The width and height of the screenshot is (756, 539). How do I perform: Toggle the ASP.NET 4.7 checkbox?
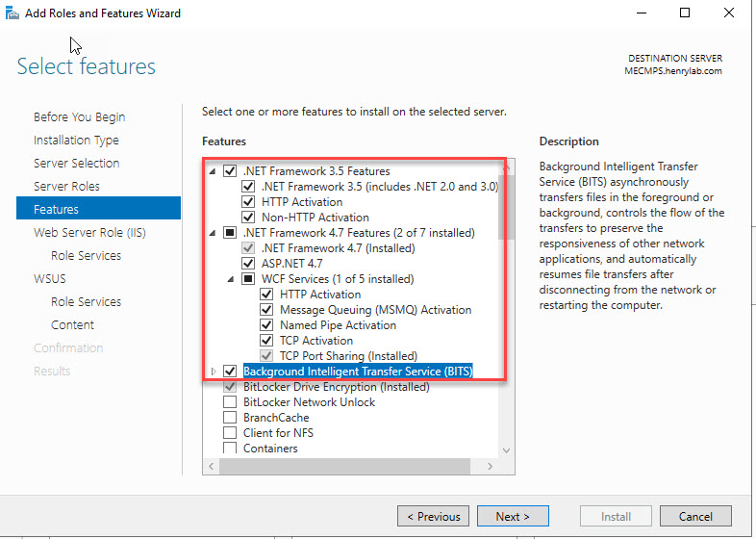[x=248, y=264]
